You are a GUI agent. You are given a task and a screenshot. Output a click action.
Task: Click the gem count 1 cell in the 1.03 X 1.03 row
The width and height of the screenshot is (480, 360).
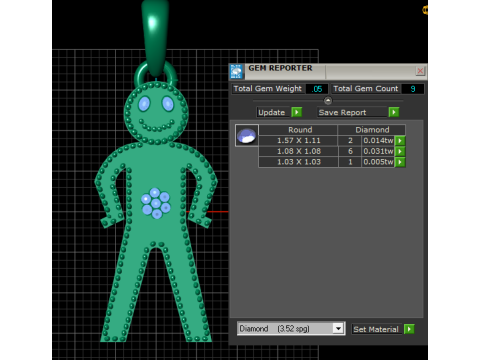pos(350,162)
